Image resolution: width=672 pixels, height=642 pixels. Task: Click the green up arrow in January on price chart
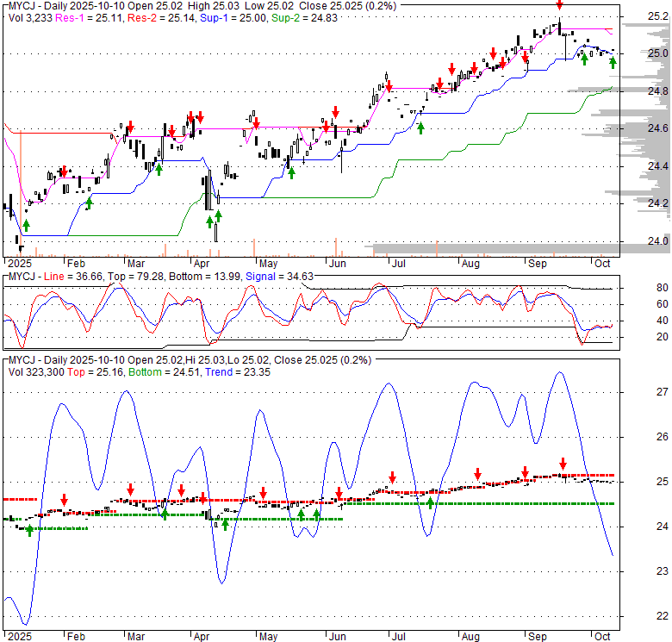click(26, 225)
